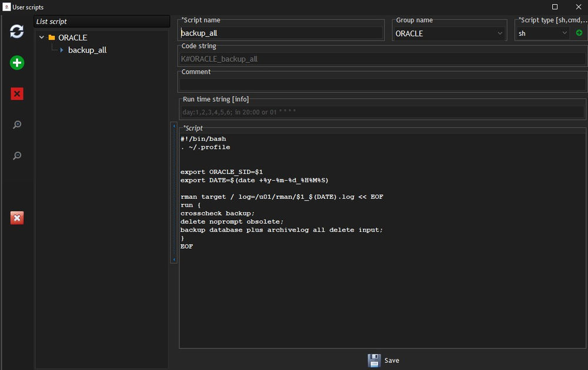Collapse the ORACLE folder in the tree
Viewport: 588px width, 370px height.
[41, 37]
